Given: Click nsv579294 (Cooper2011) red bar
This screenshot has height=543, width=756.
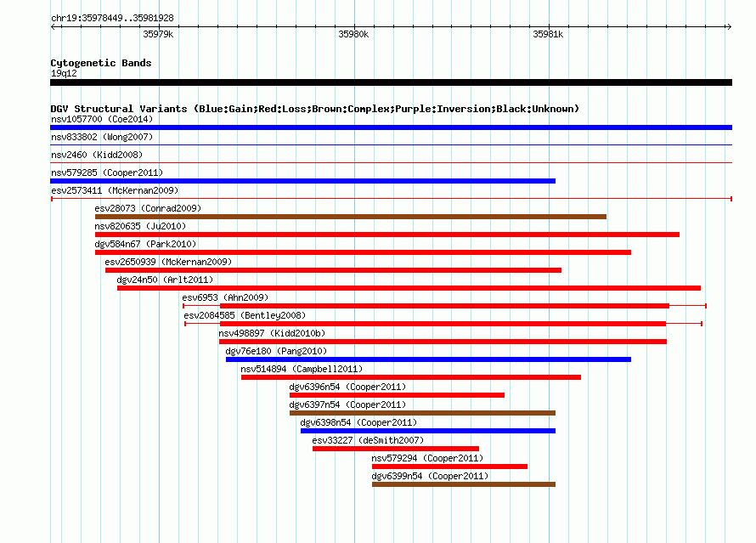Looking at the screenshot, I should [x=450, y=467].
